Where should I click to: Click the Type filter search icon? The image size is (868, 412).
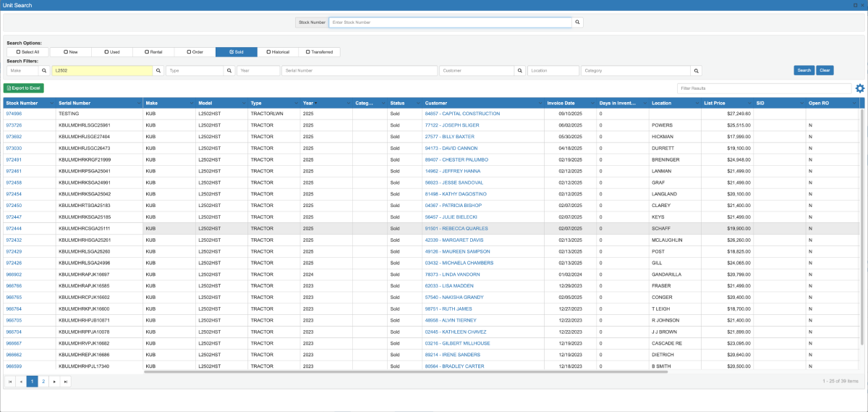229,71
